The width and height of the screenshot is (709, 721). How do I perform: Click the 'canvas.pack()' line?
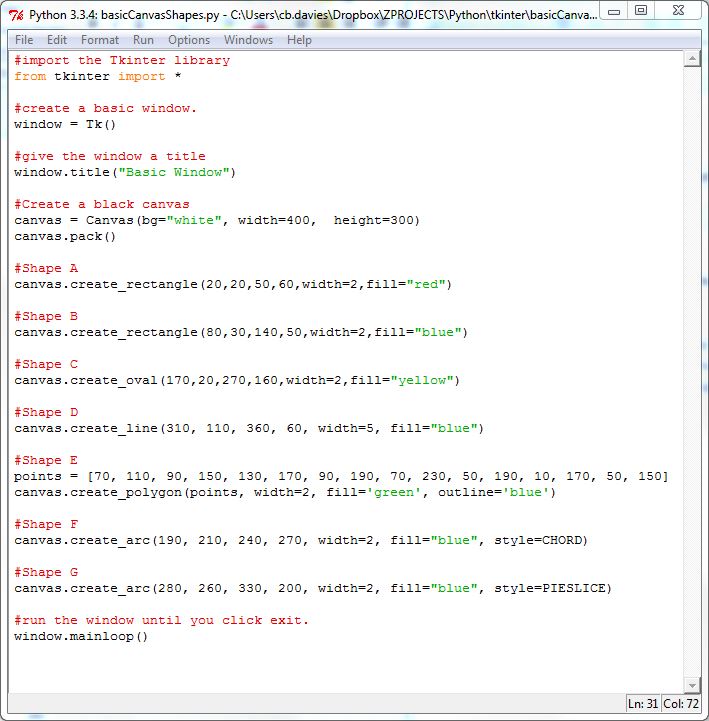point(65,237)
